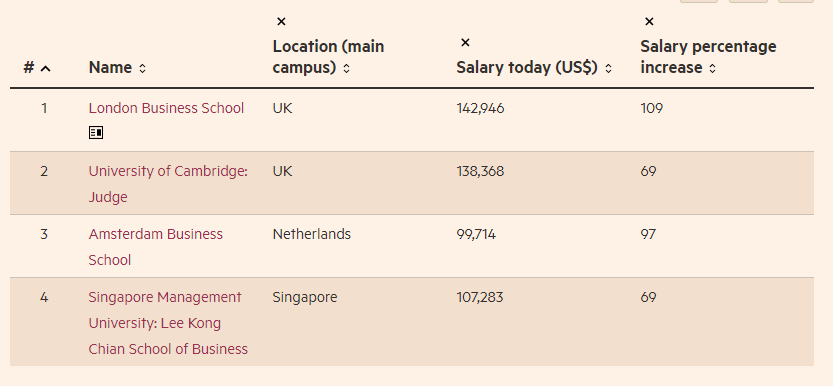This screenshot has width=833, height=386.
Task: Select the Netherlands location cell
Action: [x=312, y=234]
